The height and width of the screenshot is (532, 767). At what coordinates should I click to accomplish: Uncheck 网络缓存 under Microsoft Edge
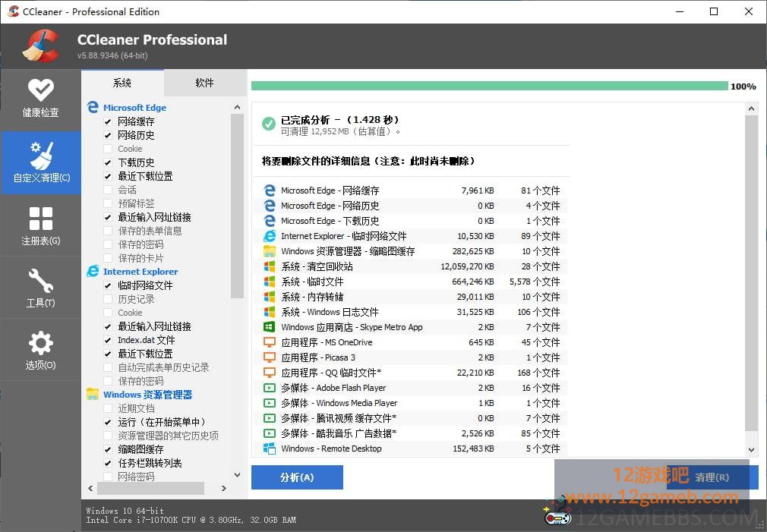tap(108, 121)
